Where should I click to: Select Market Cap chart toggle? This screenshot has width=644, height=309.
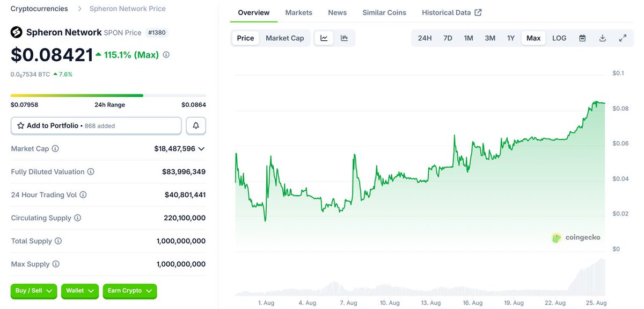coord(285,38)
